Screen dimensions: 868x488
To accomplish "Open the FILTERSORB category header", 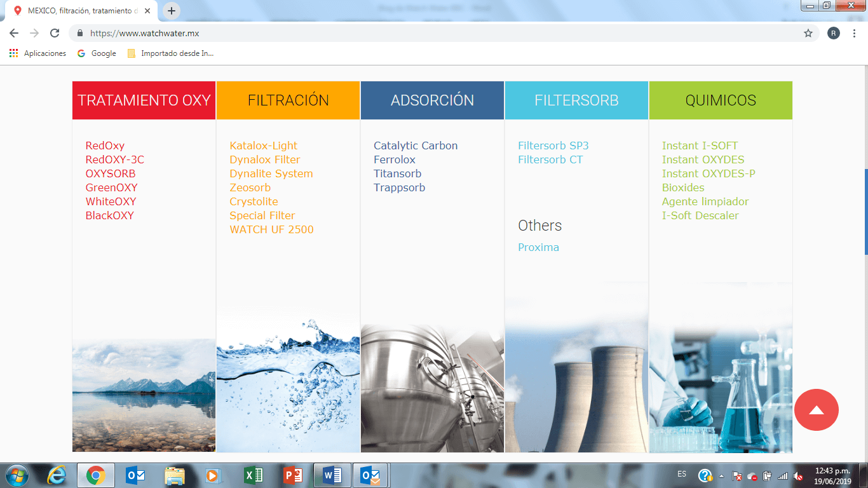I will point(577,100).
